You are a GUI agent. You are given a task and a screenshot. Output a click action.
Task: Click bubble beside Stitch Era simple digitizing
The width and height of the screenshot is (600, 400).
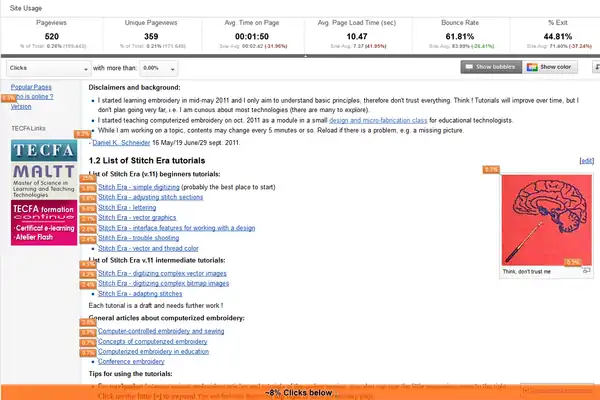pyautogui.click(x=88, y=188)
